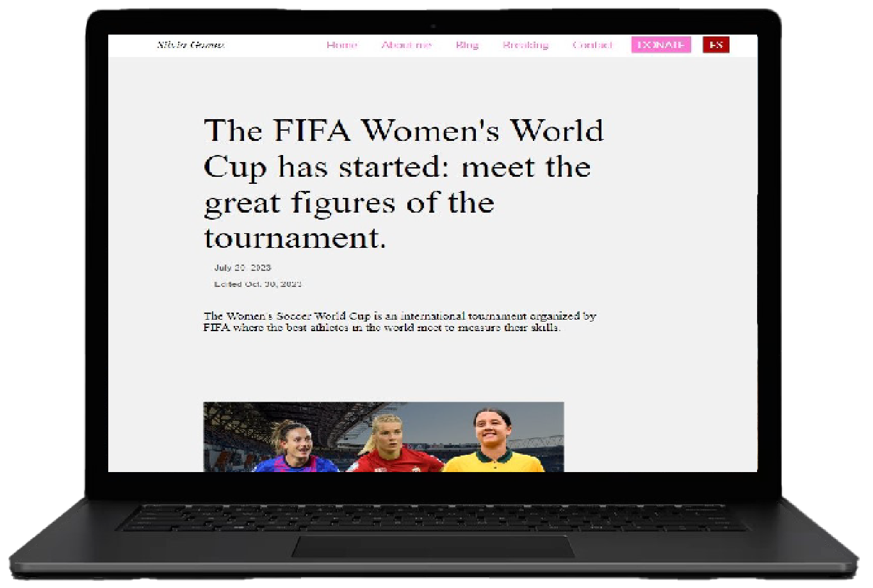Navigate to the About me page
This screenshot has height=588, width=873.
[x=407, y=45]
